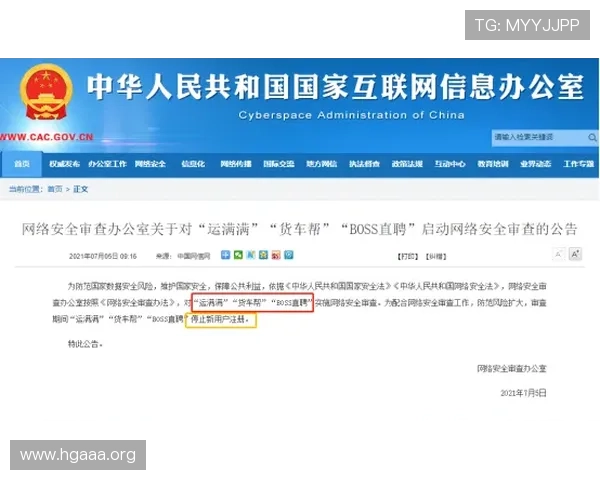Increase font size with A+ icon
Screen dimensions: 600x480
575,254
